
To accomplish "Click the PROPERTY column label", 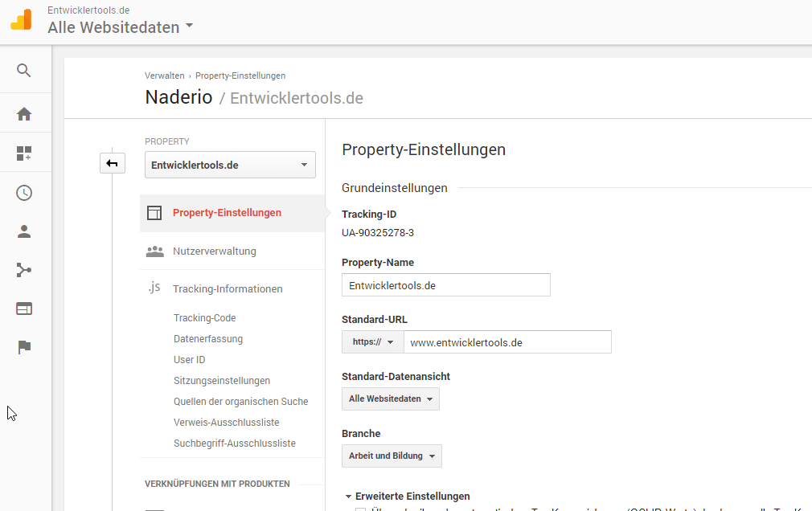I will tap(167, 141).
